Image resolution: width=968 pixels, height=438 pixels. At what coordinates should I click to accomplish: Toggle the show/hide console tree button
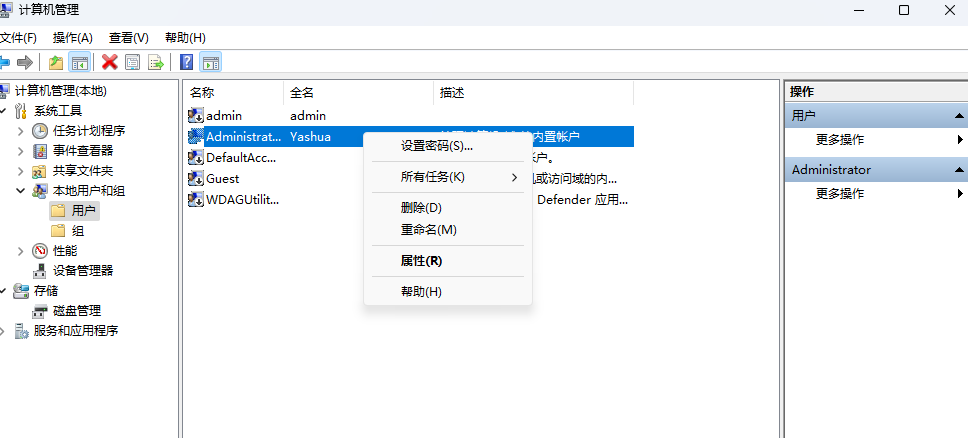[80, 62]
